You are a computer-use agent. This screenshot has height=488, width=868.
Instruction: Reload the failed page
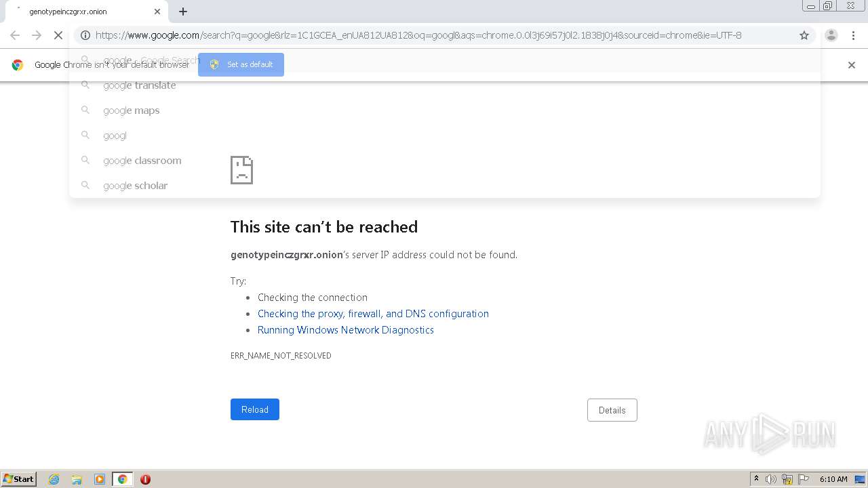pyautogui.click(x=255, y=409)
